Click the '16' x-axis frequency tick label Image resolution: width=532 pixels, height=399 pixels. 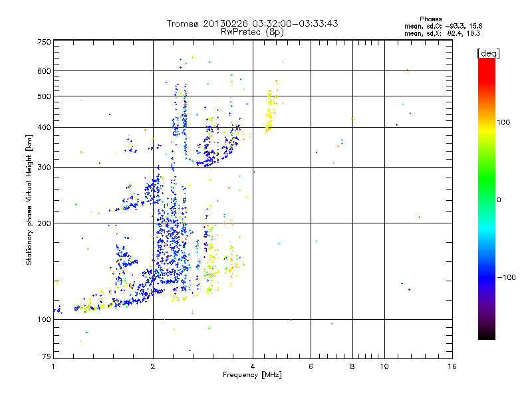coord(452,366)
